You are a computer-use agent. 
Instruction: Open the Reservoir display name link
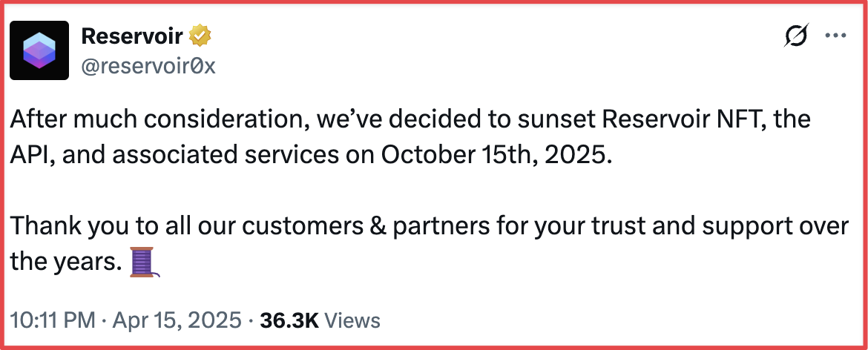132,36
